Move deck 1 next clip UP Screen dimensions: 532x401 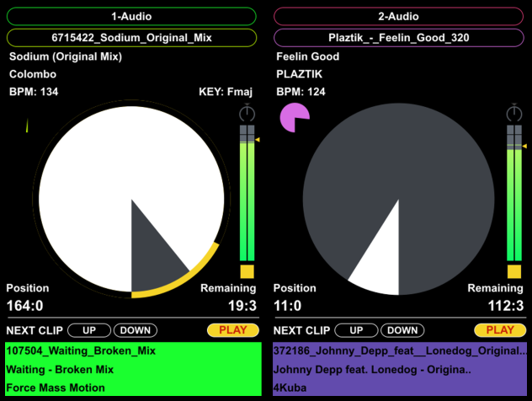click(x=89, y=330)
